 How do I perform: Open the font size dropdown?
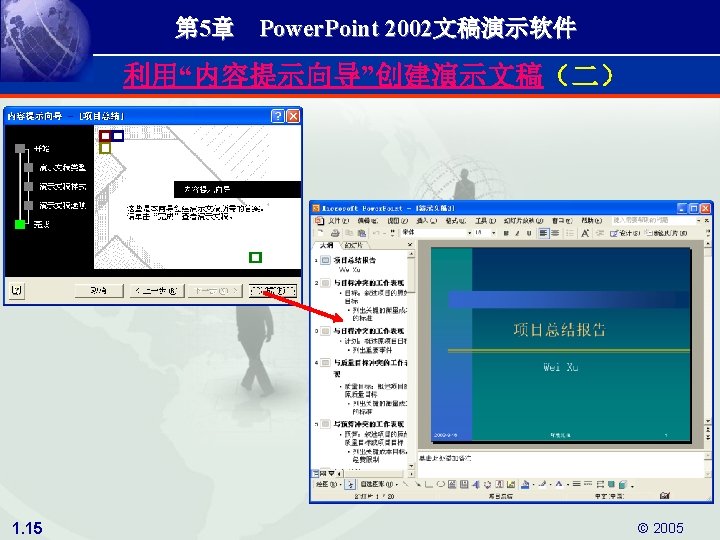point(494,233)
